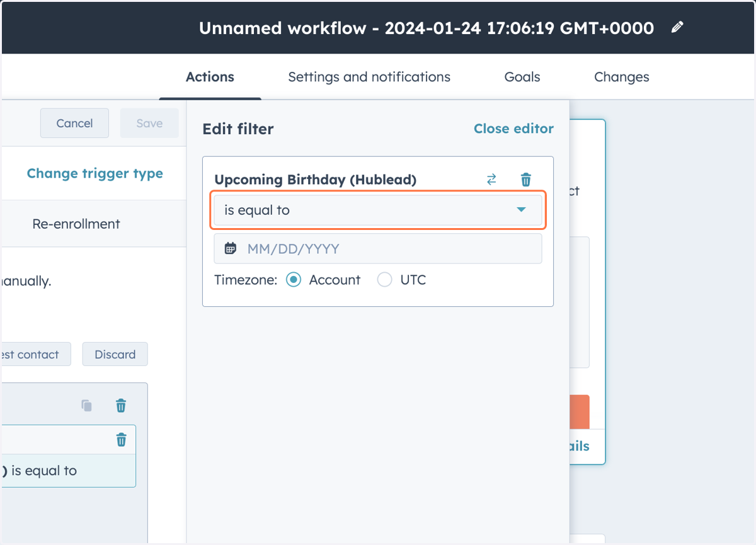Switch to the Actions tab
The height and width of the screenshot is (545, 756).
(x=210, y=77)
